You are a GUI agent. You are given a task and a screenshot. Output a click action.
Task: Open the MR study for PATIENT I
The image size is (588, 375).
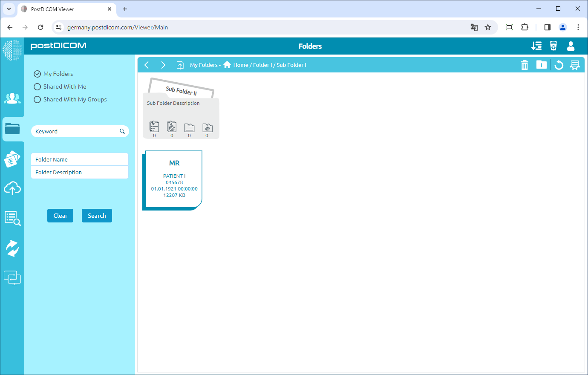pos(174,179)
